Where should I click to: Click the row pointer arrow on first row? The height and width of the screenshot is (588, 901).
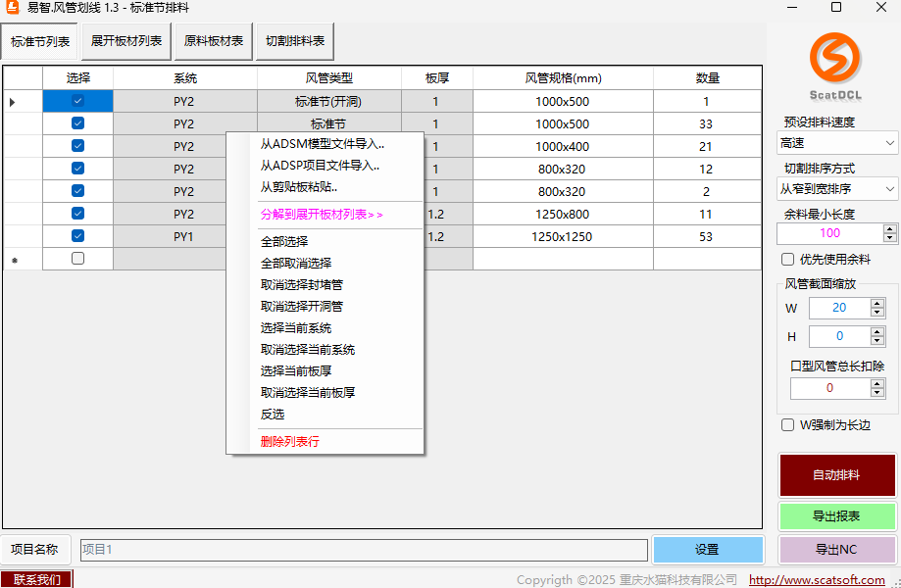coord(13,102)
